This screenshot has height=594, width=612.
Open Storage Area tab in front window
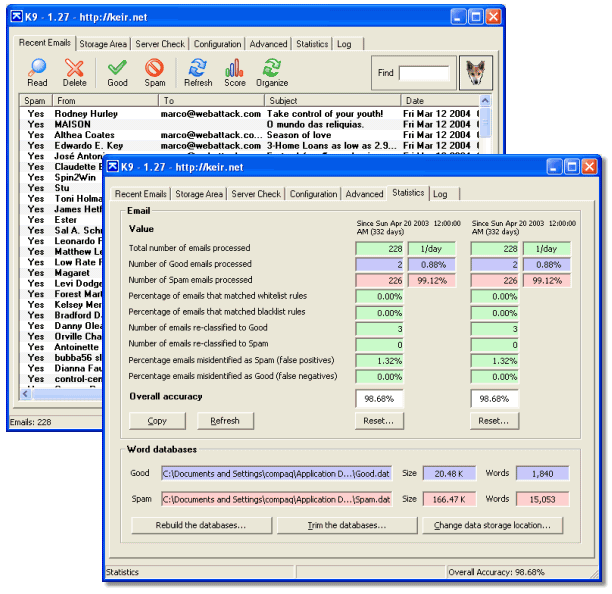(199, 194)
